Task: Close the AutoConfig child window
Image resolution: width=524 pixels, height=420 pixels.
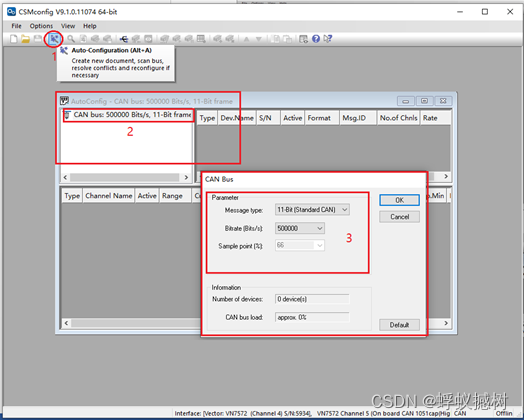Action: (443, 101)
